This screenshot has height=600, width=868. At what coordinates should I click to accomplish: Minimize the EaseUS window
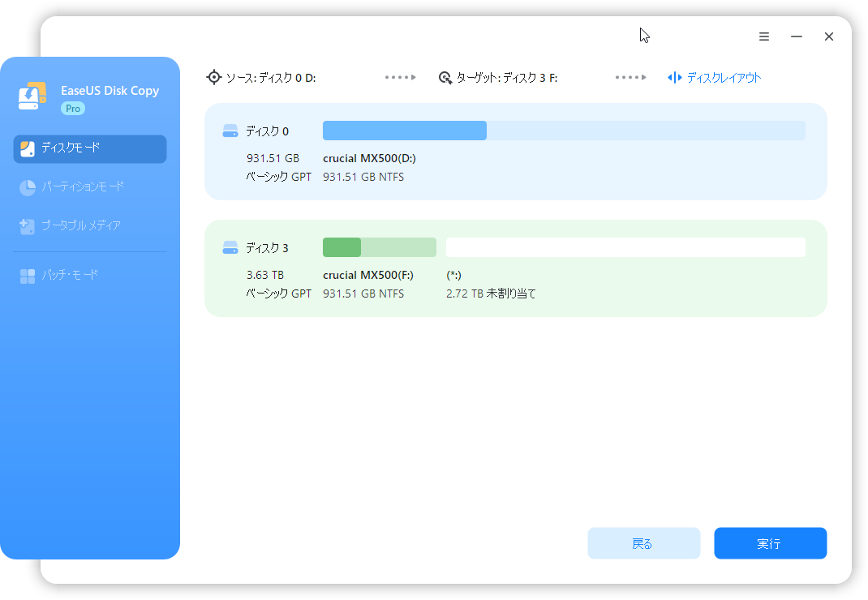797,36
